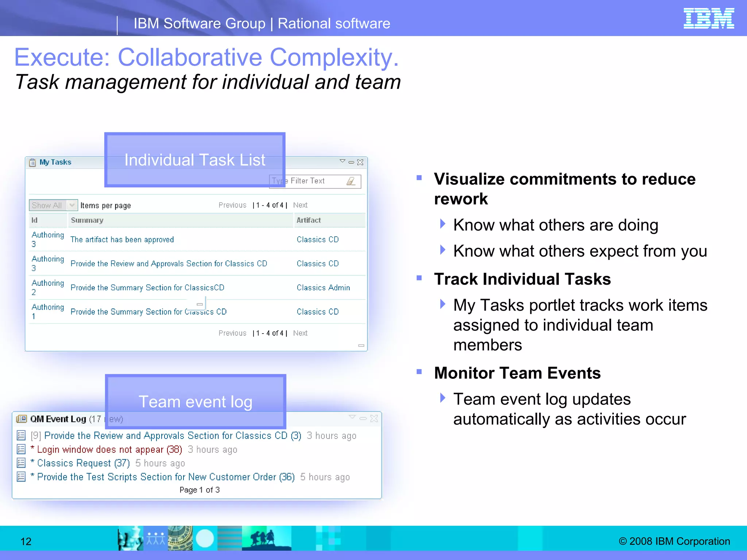Image resolution: width=747 pixels, height=560 pixels.
Task: Click the icon beside Test Scripts event
Action: pyautogui.click(x=21, y=477)
